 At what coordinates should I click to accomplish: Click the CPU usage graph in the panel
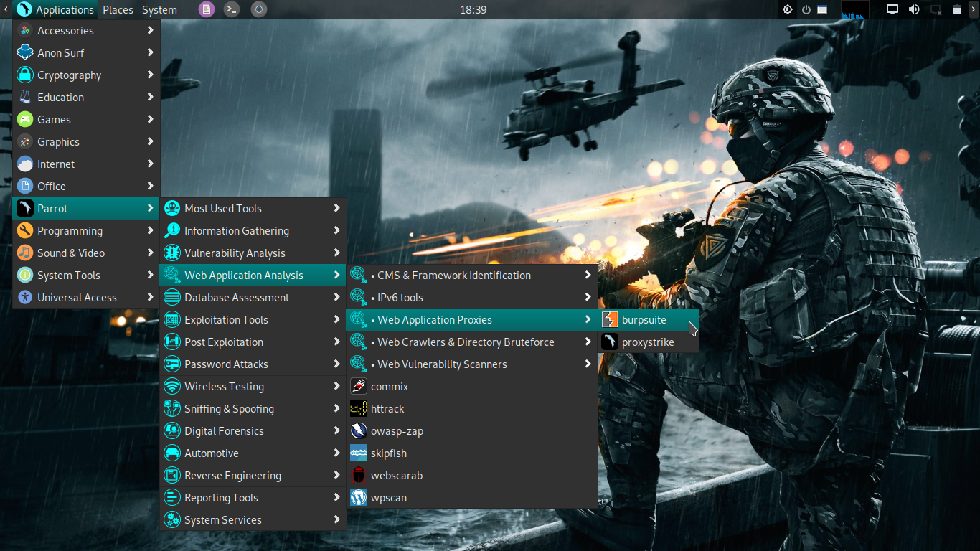click(x=854, y=9)
